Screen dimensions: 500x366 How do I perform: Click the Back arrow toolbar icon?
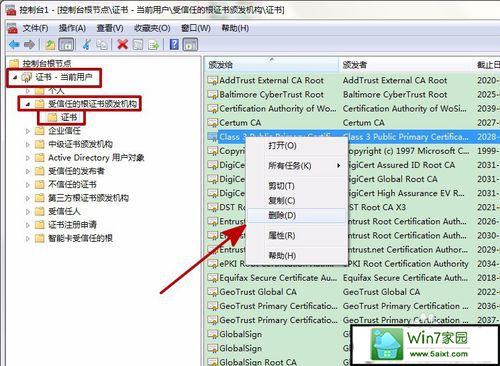pos(14,44)
